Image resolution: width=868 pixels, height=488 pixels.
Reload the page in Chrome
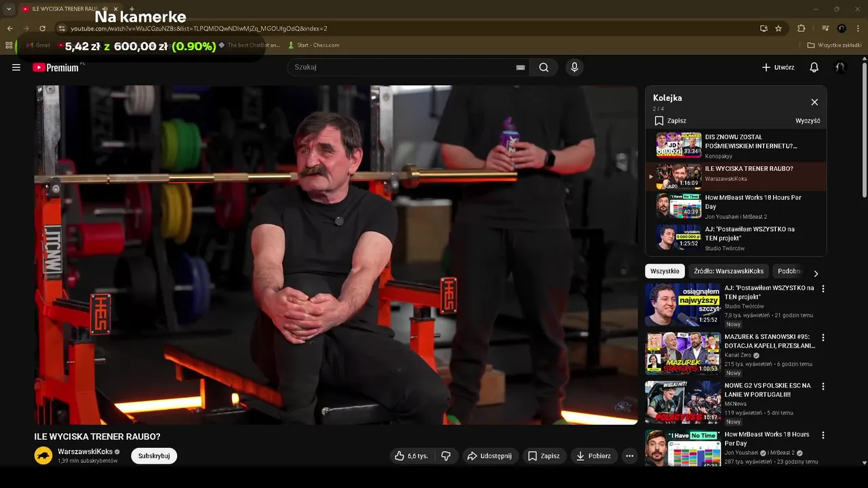(x=42, y=28)
